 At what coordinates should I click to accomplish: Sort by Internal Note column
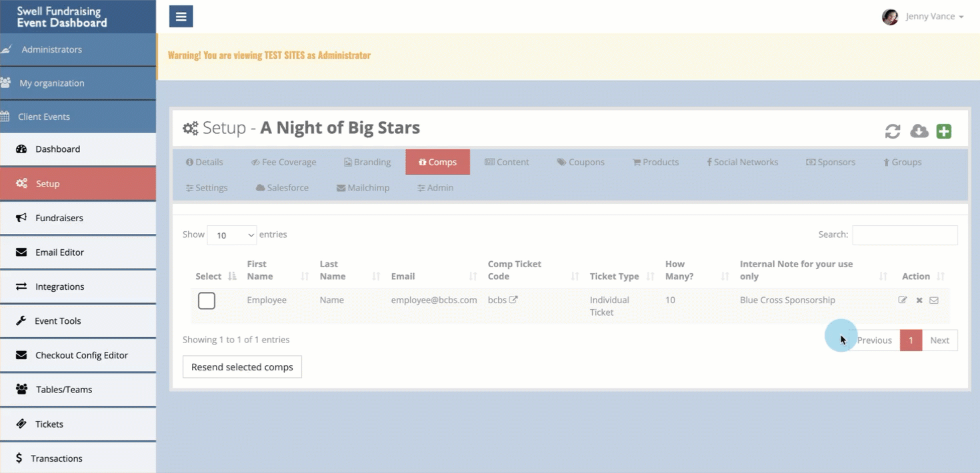pos(813,270)
